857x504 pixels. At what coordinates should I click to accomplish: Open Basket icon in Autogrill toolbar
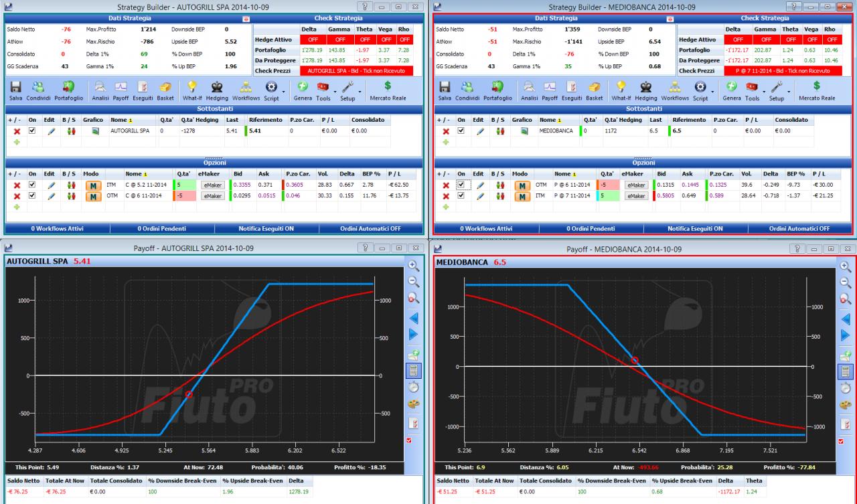coord(166,91)
